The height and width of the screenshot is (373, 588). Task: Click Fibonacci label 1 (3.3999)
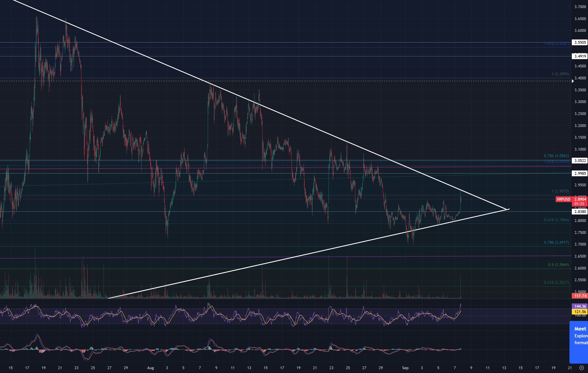point(560,74)
